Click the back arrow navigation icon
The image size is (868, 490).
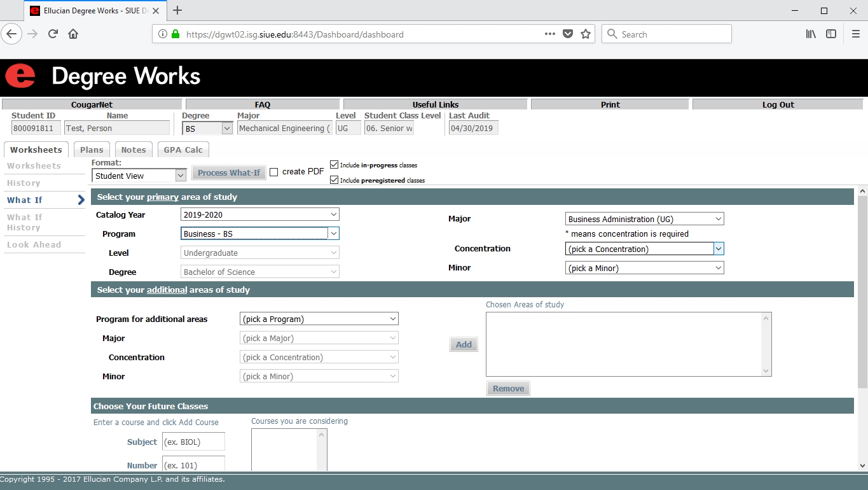(x=11, y=34)
